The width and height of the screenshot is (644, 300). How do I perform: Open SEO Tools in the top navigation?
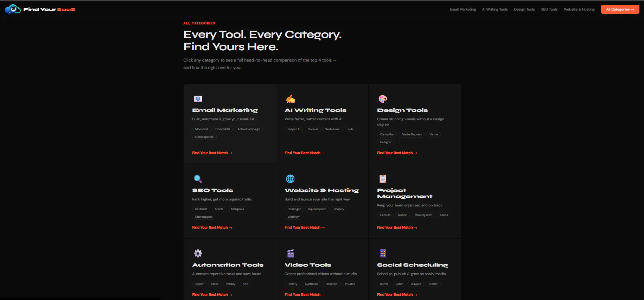coord(549,9)
